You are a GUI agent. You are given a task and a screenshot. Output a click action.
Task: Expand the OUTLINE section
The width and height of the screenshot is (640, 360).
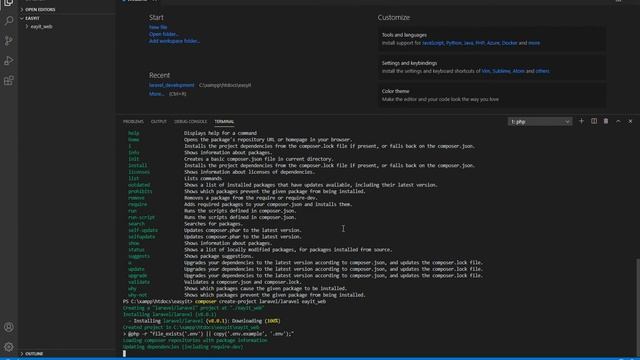coord(34,353)
